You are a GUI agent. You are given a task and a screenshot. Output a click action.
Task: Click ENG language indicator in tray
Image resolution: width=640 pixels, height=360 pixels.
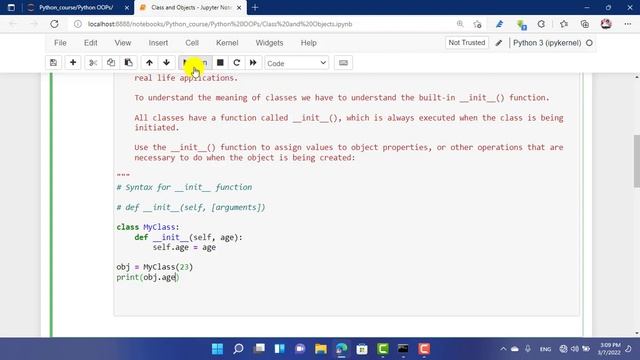pos(545,349)
